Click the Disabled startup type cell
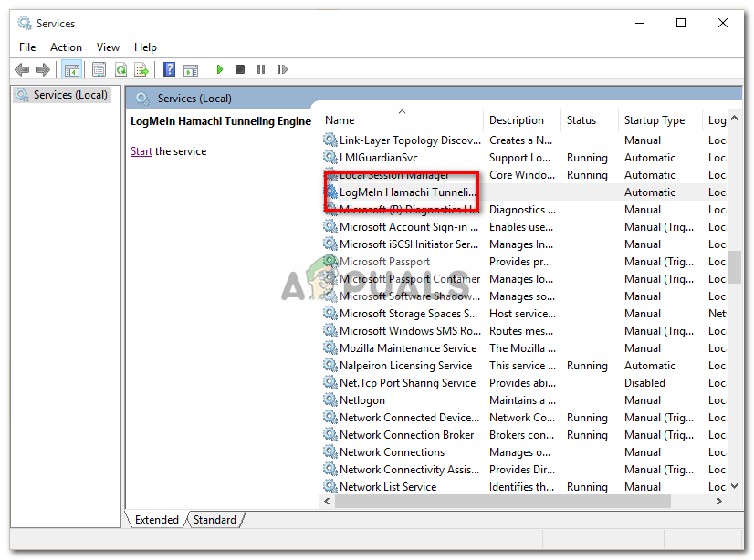 (644, 383)
